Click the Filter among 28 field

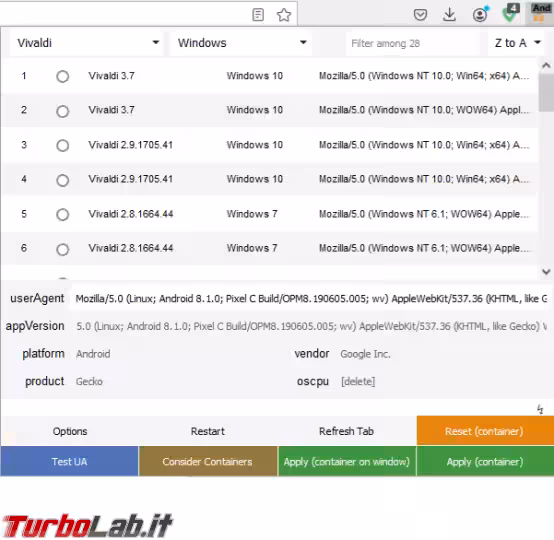(x=413, y=43)
